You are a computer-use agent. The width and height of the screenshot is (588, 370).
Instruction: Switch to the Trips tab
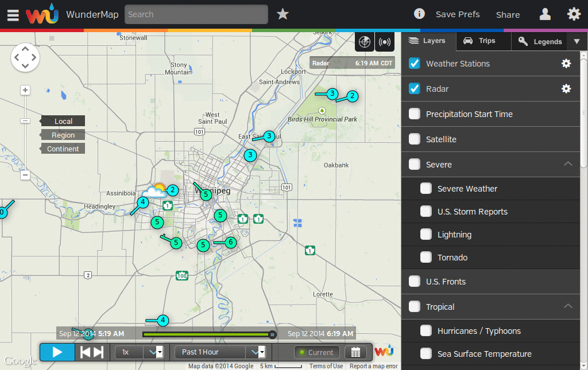click(483, 41)
